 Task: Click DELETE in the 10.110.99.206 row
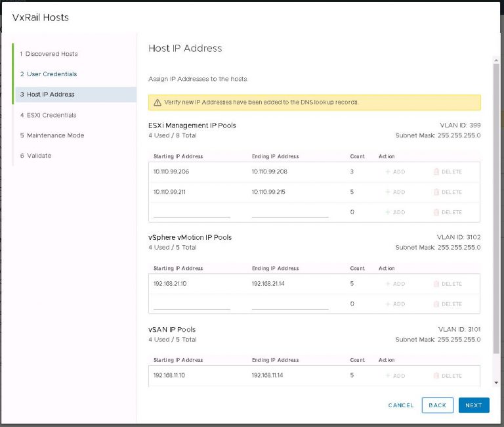tap(448, 172)
